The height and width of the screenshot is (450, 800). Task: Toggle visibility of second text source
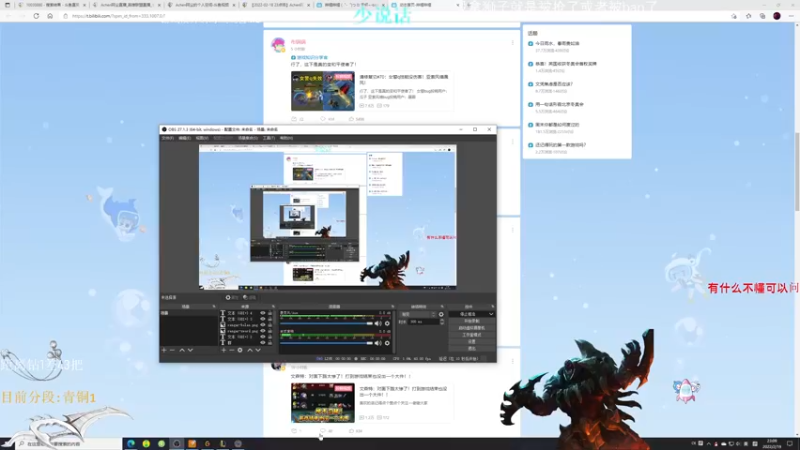[x=263, y=319]
